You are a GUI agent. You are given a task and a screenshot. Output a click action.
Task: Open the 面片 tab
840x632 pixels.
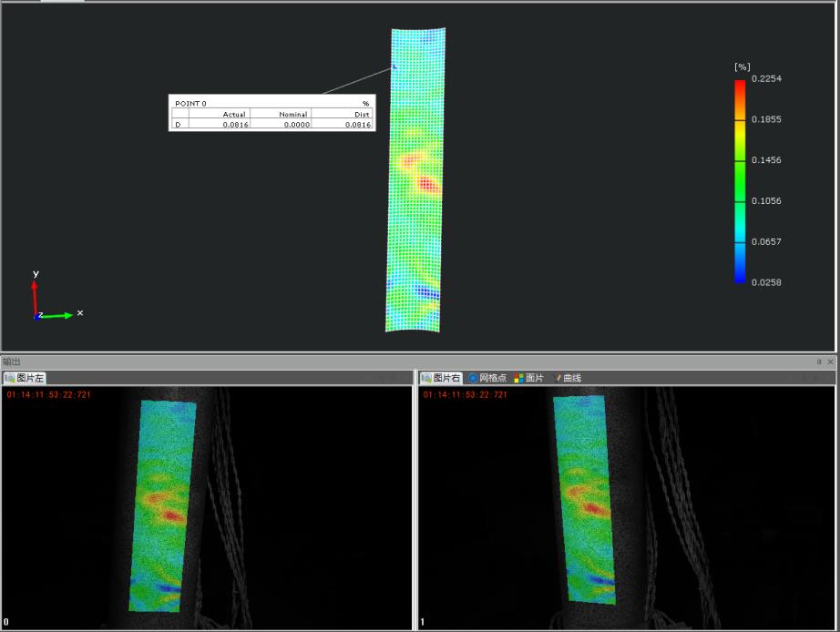coord(528,378)
